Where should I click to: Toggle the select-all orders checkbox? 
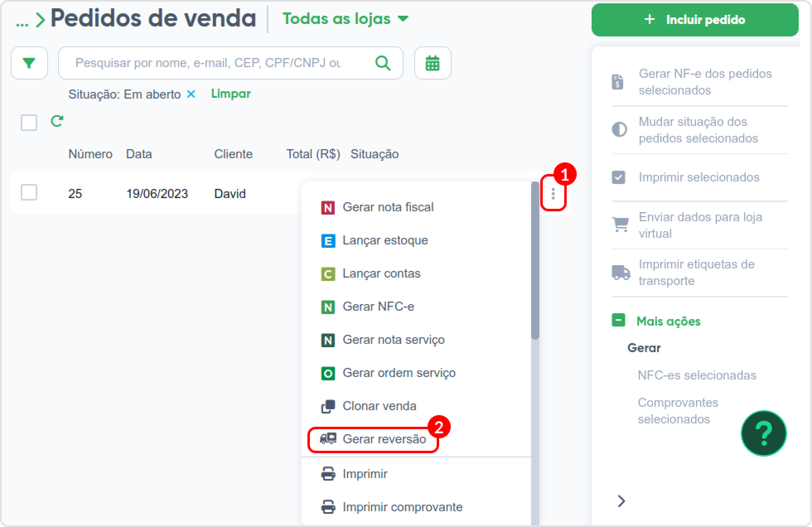(x=29, y=123)
